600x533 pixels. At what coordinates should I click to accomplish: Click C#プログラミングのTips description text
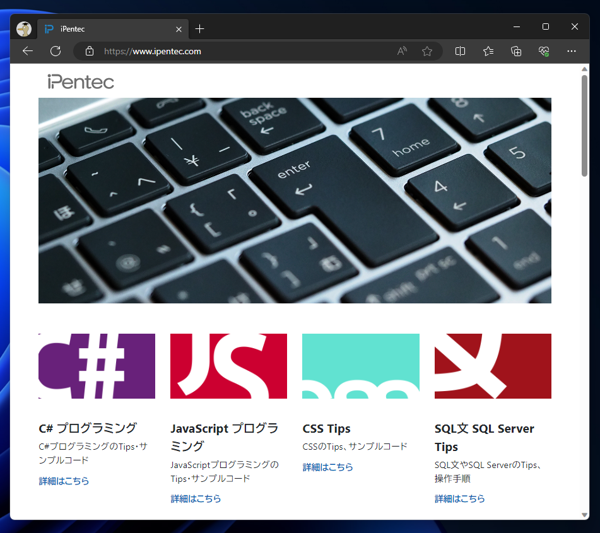tap(93, 453)
